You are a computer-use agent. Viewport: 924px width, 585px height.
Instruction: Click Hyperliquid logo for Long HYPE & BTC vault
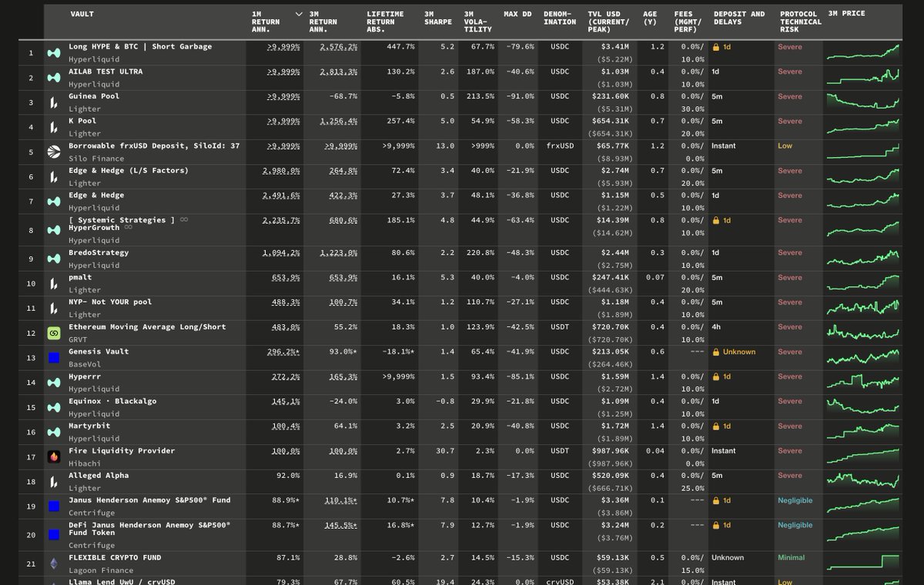pyautogui.click(x=54, y=53)
